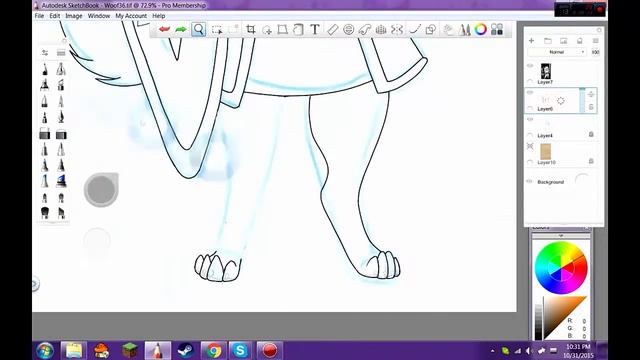Click the gray brush size puck
This screenshot has height=360, width=640.
click(101, 189)
